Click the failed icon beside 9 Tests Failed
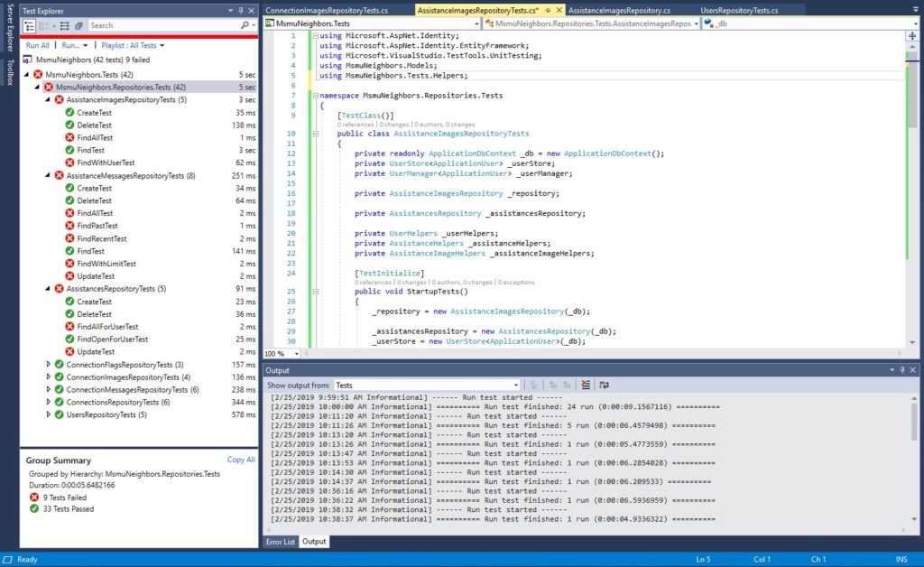This screenshot has height=567, width=924. [x=34, y=497]
